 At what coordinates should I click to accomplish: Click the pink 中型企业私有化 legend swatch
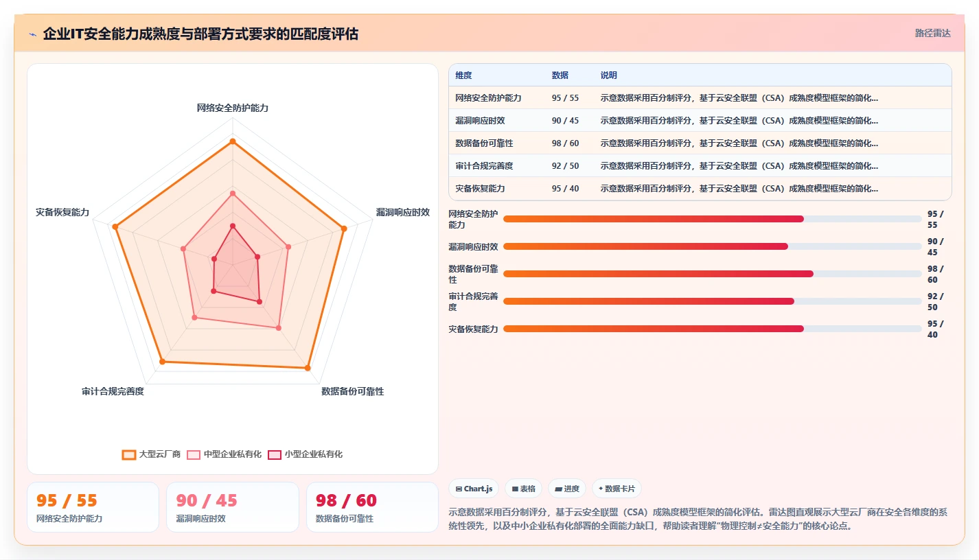194,454
